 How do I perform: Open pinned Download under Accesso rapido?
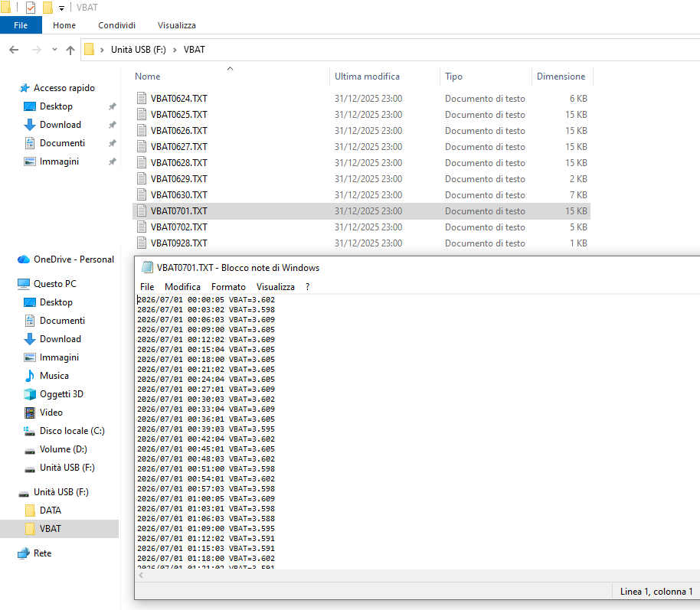(x=61, y=125)
